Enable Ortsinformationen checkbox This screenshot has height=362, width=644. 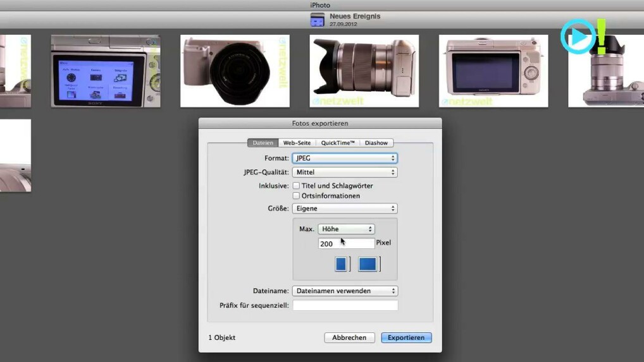point(296,196)
